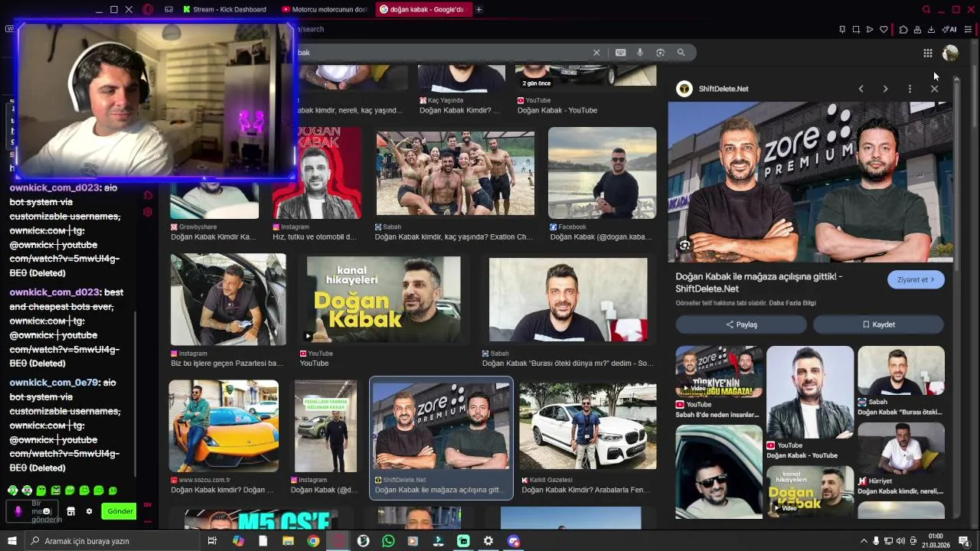The image size is (980, 551).
Task: Click the purple microphone icon in chat
Action: (18, 511)
